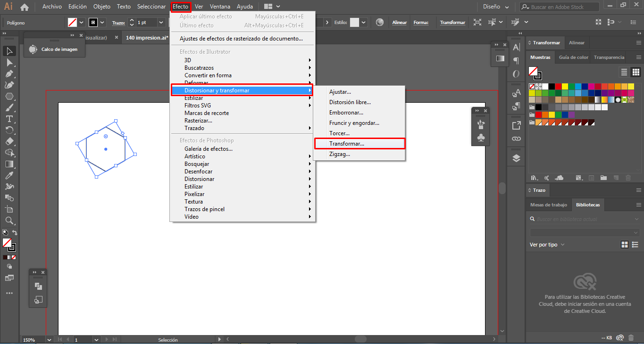This screenshot has height=344, width=644.
Task: Click new color group folder icon
Action: pyautogui.click(x=603, y=178)
